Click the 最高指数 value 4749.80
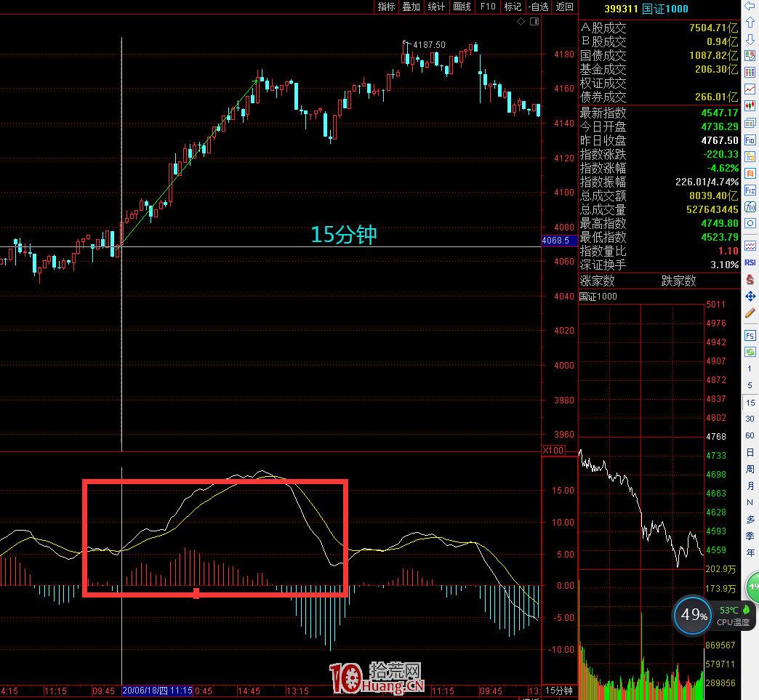The height and width of the screenshot is (700, 759). coord(720,224)
